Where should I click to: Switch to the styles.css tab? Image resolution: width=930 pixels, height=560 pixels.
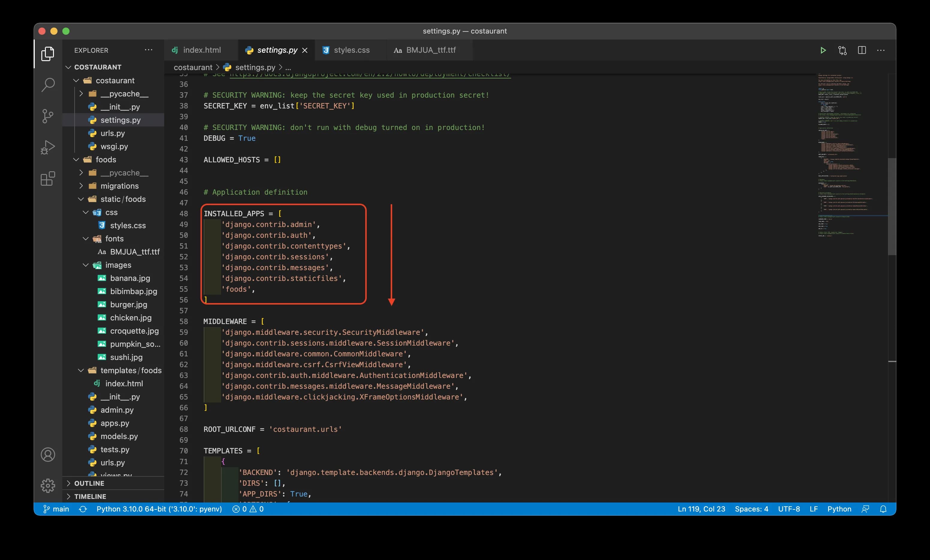click(351, 50)
